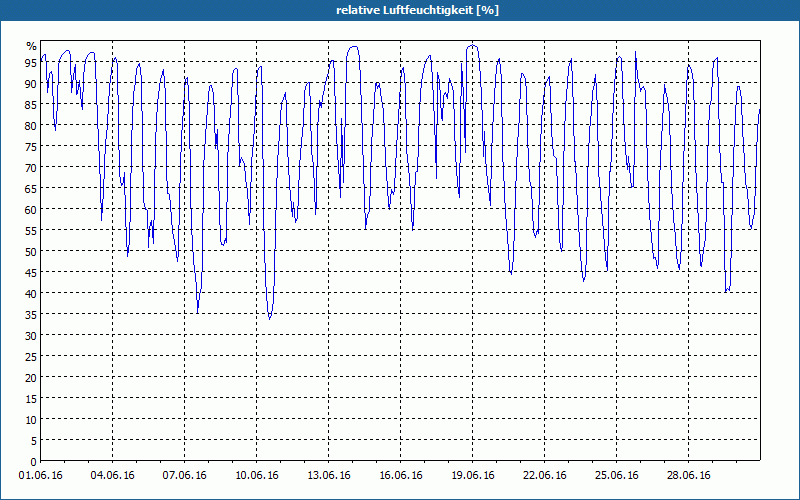The image size is (800, 500).
Task: Click the date label 16.06.16
Action: click(x=401, y=475)
